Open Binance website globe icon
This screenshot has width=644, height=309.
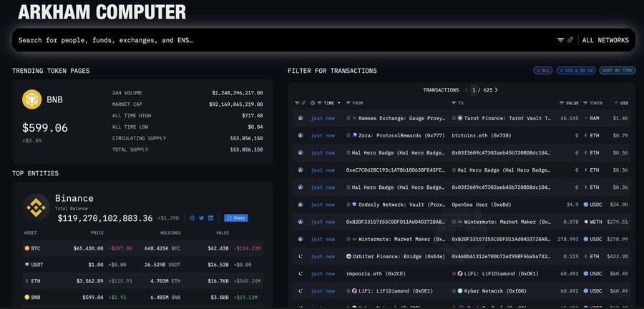[x=192, y=218]
